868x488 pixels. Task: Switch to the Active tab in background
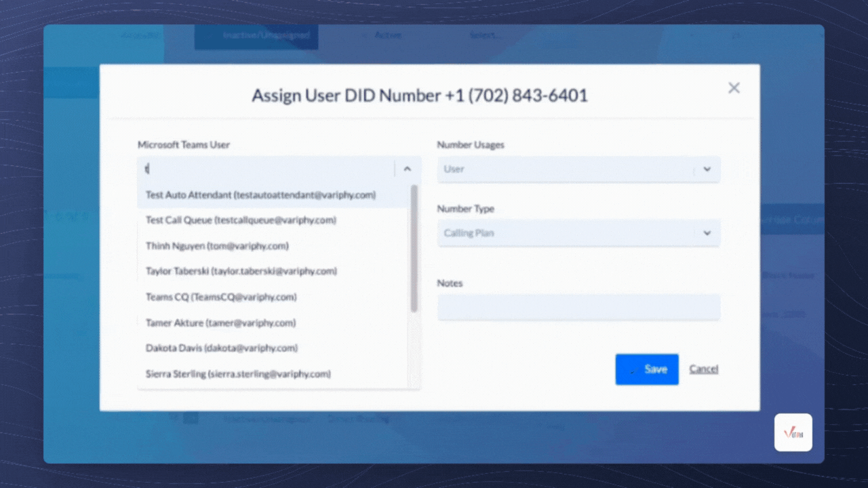click(388, 35)
